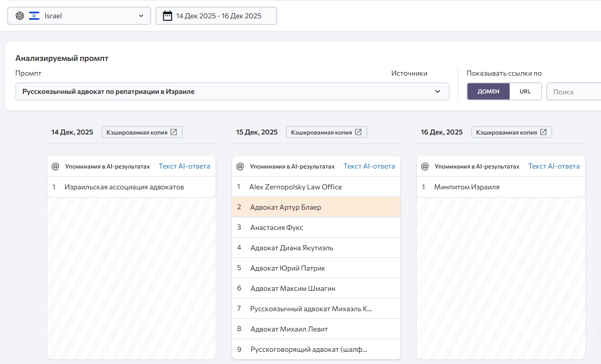
Task: Select Alex Zernopolsky Law Office row
Action: click(x=316, y=187)
